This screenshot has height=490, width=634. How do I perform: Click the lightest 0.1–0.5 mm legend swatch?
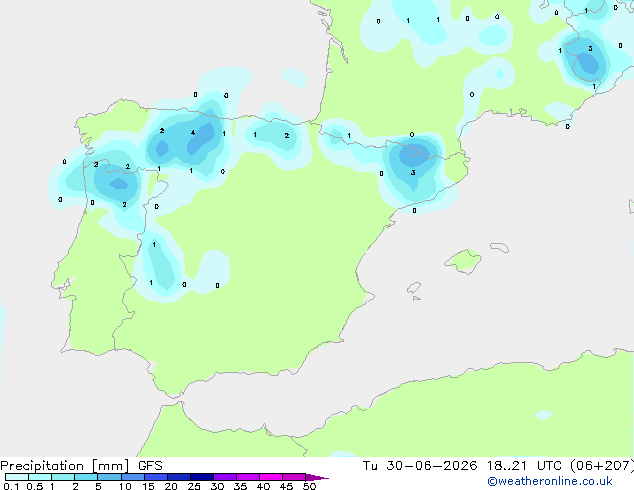pyautogui.click(x=17, y=477)
